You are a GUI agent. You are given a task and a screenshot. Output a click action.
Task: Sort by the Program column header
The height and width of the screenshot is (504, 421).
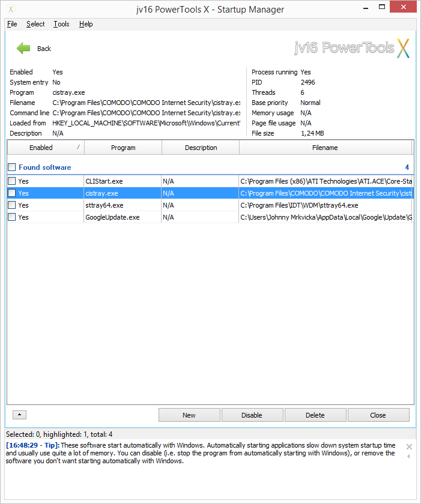(x=123, y=148)
